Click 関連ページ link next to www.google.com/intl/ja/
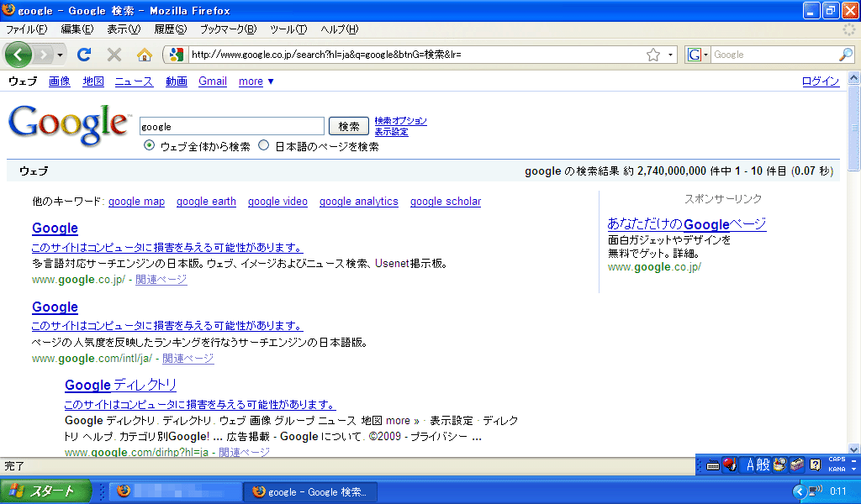The image size is (861, 504). coord(188,359)
